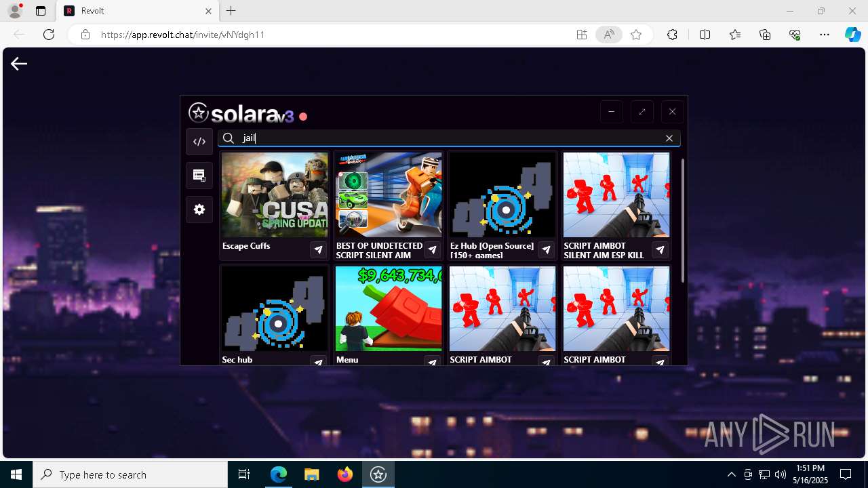Open the Windows Start menu
This screenshot has width=868, height=488.
(16, 474)
